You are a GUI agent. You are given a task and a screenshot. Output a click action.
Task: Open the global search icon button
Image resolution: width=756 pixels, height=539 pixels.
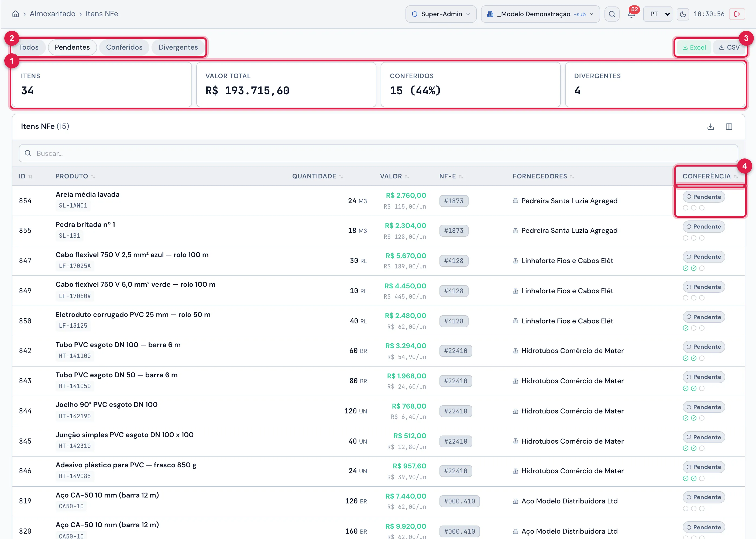[611, 14]
